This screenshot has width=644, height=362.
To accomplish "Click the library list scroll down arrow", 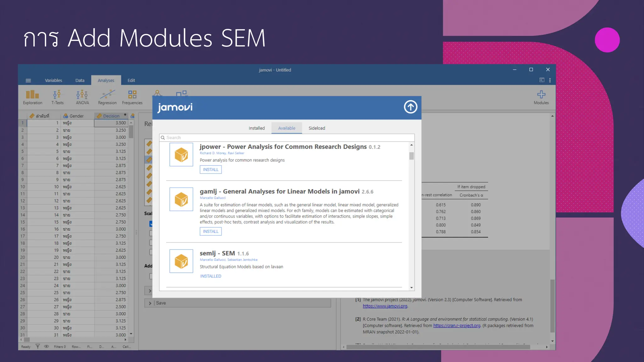I will (x=411, y=288).
